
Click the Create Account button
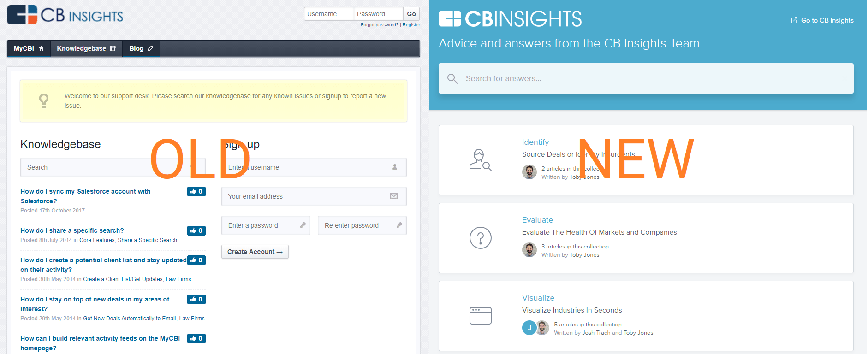pyautogui.click(x=255, y=252)
